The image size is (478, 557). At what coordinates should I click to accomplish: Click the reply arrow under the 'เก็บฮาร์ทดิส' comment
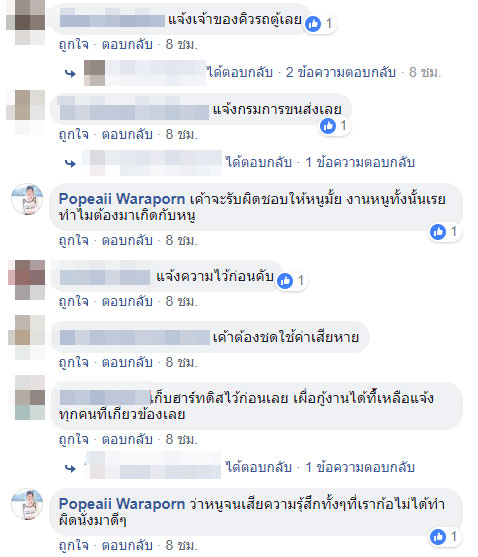tap(70, 469)
